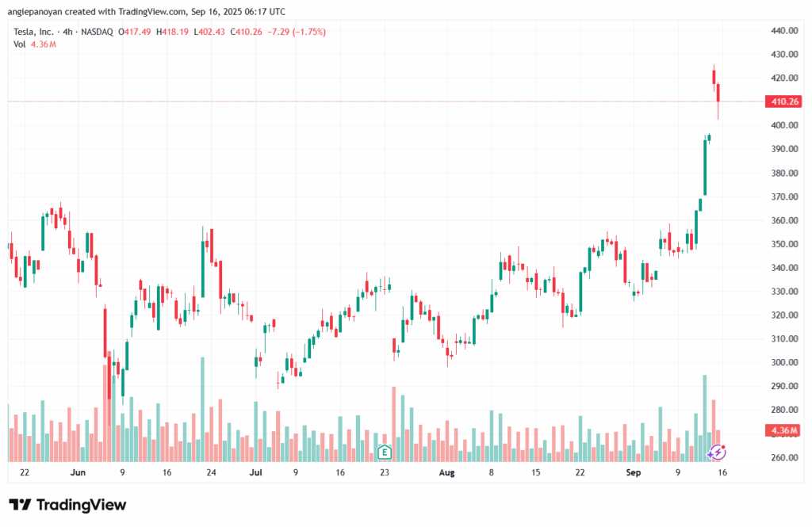
Task: Click the green earnings E marker
Action: click(385, 453)
